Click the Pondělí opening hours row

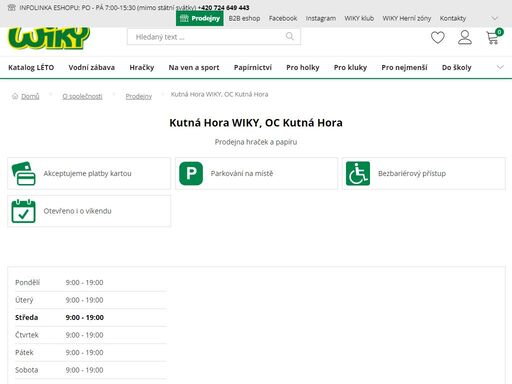(91, 283)
